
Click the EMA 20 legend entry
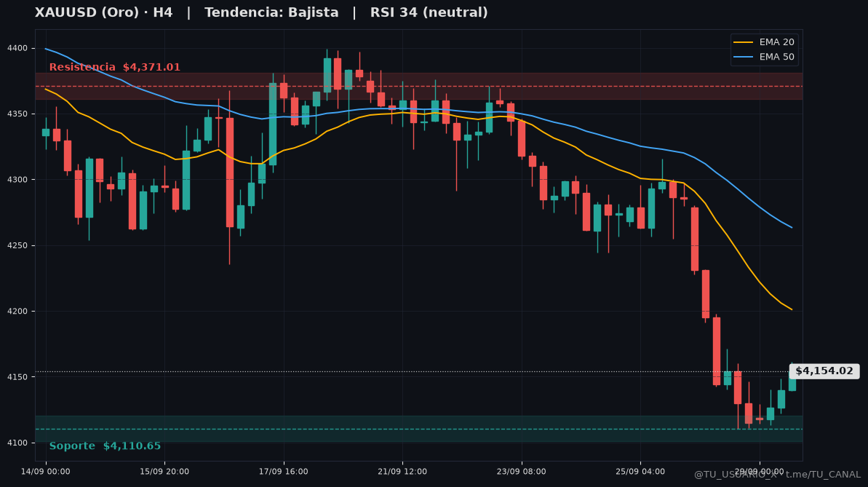765,42
